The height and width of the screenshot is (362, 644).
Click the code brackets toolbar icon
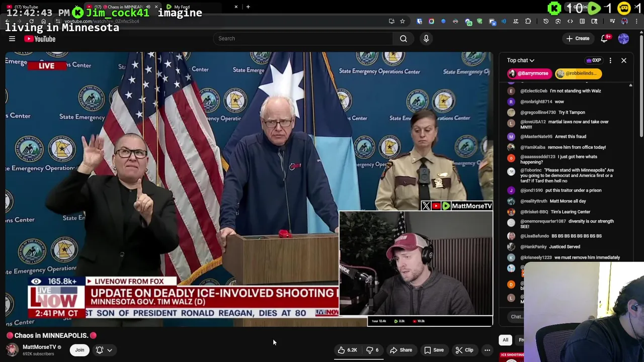pyautogui.click(x=570, y=21)
